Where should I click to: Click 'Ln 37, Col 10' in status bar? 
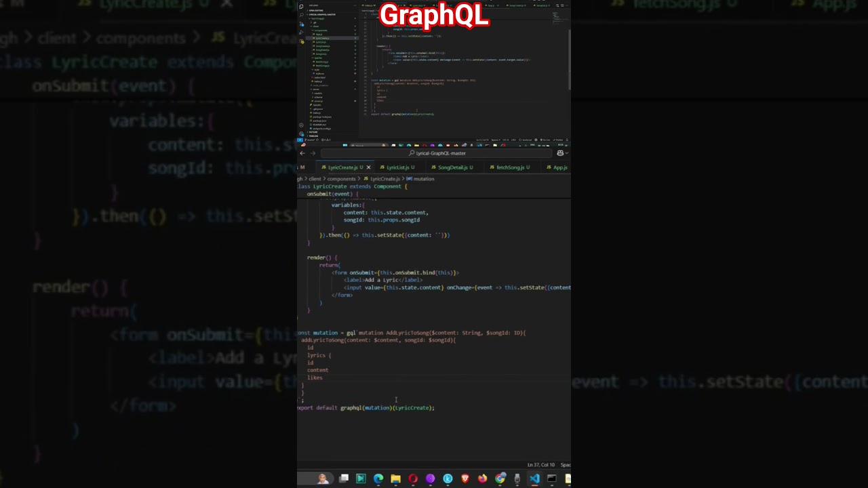(541, 465)
